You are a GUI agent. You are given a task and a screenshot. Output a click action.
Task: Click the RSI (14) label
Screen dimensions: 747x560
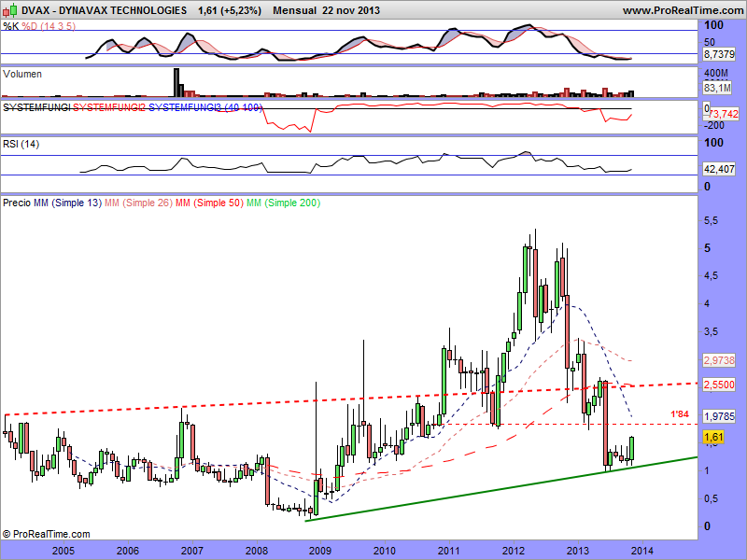(x=21, y=144)
